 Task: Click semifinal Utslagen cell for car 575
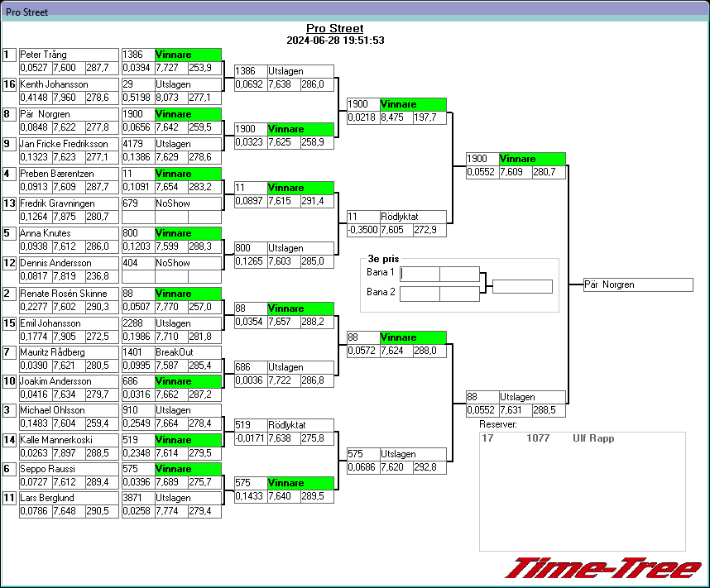click(413, 455)
